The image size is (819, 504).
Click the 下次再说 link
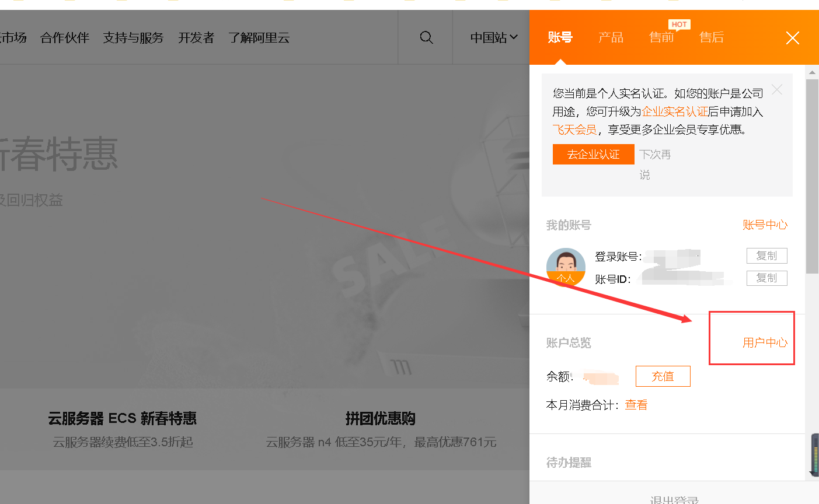(655, 164)
